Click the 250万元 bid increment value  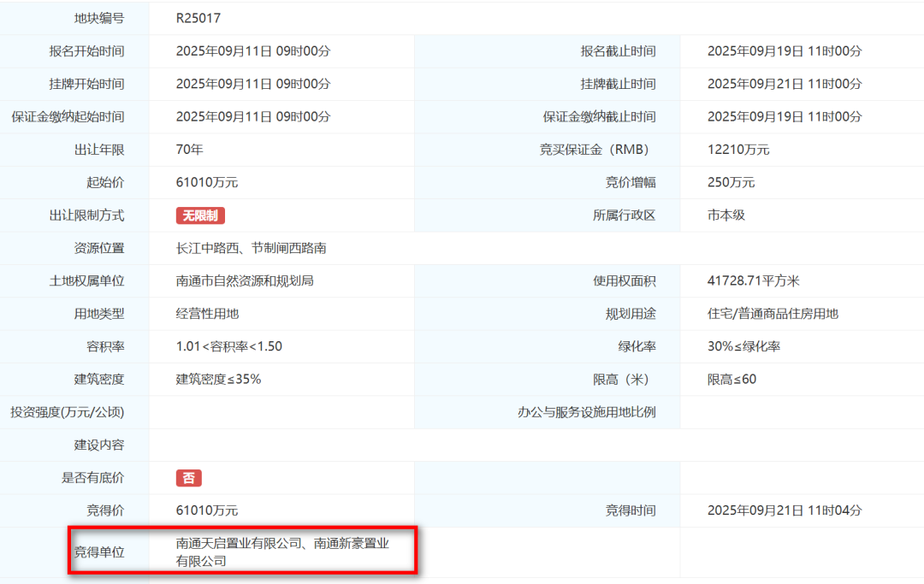[x=731, y=182]
